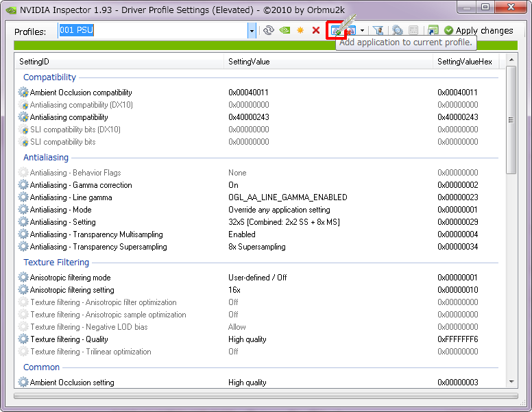Select the 16x anisotropic filtering value
This screenshot has height=412, width=532.
tap(234, 290)
